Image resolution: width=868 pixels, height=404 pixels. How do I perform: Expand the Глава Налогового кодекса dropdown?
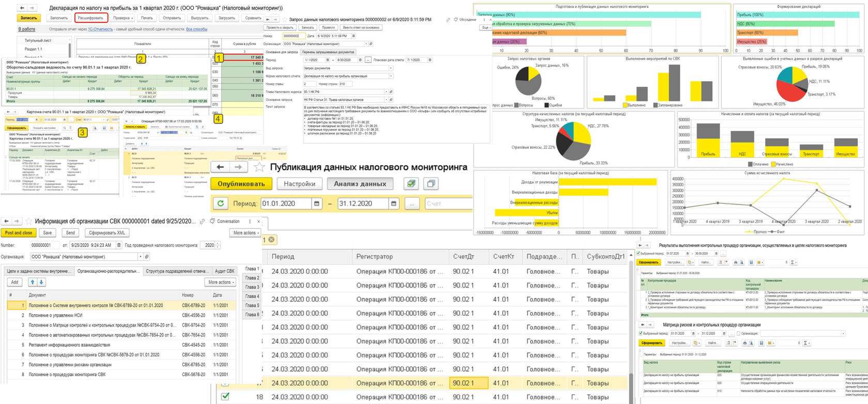pos(386,91)
